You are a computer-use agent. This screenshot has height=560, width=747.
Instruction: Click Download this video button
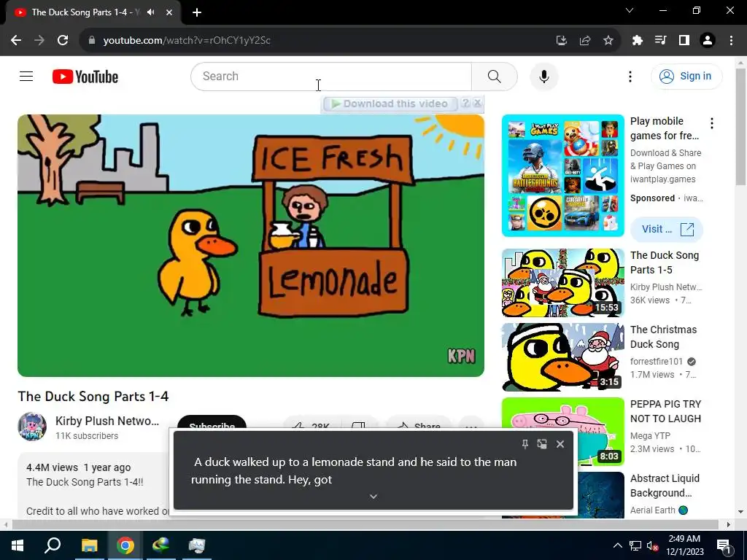pyautogui.click(x=390, y=104)
